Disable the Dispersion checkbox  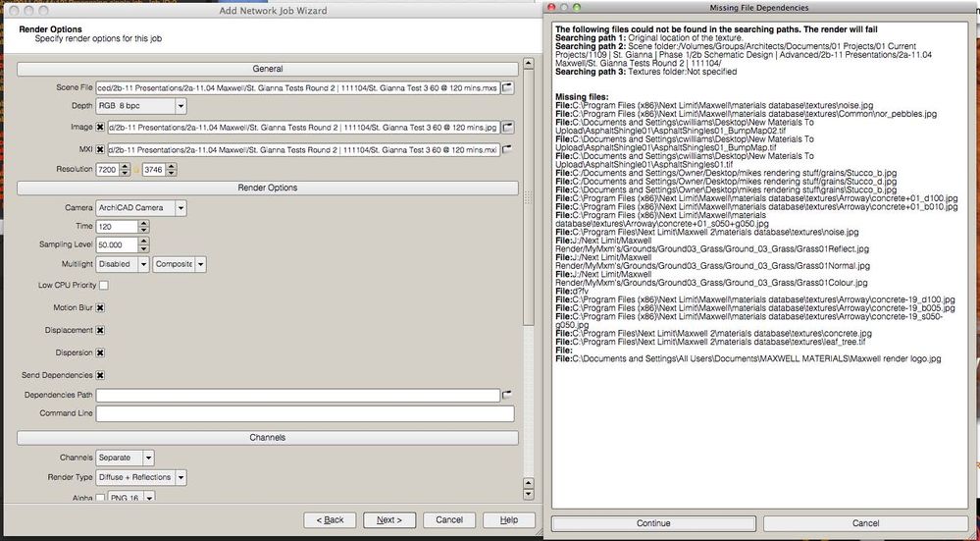point(100,352)
